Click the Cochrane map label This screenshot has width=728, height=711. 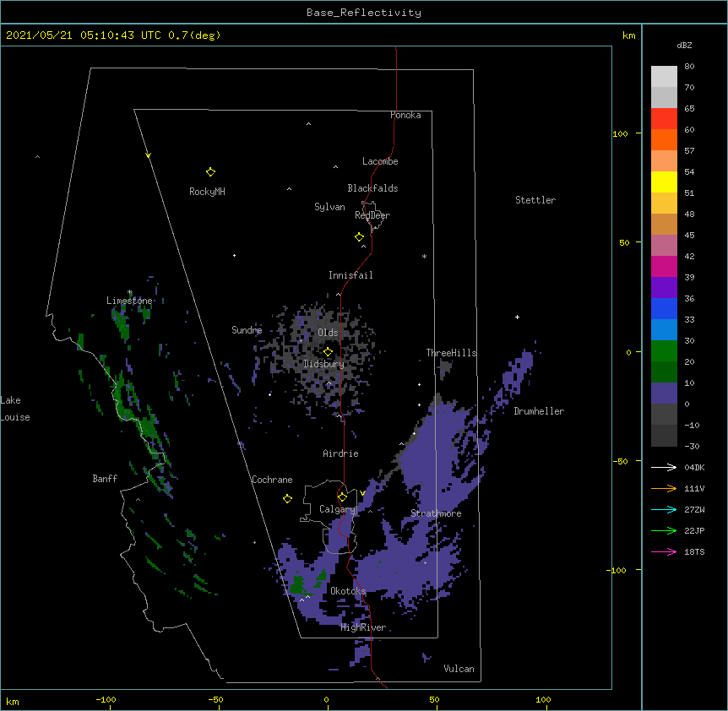272,480
